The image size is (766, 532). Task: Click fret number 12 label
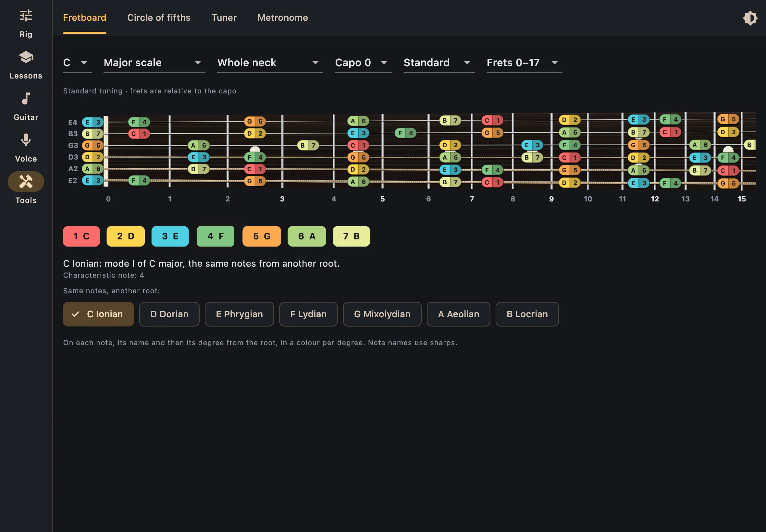pos(655,199)
